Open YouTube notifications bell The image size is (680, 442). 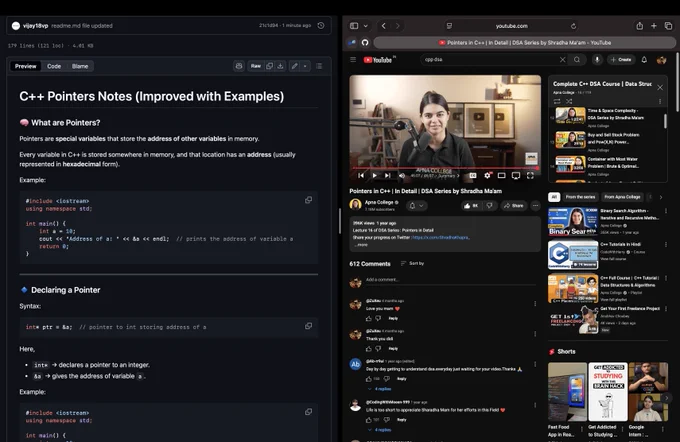click(x=644, y=59)
